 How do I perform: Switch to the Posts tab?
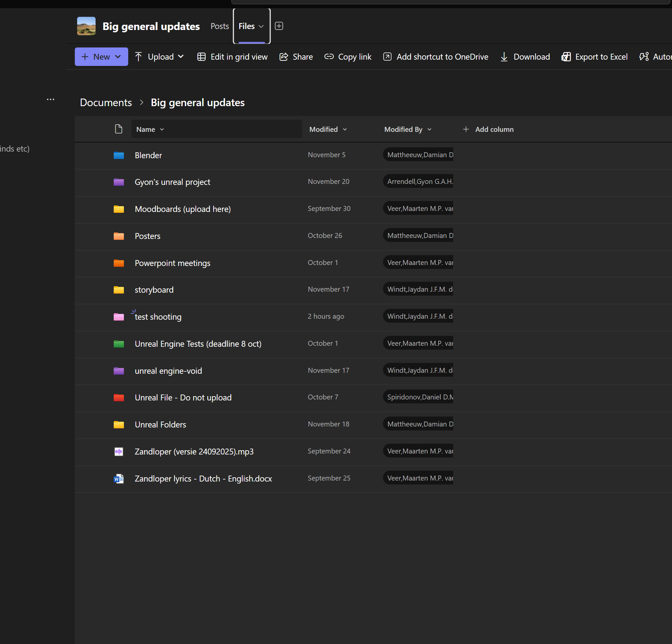[219, 26]
